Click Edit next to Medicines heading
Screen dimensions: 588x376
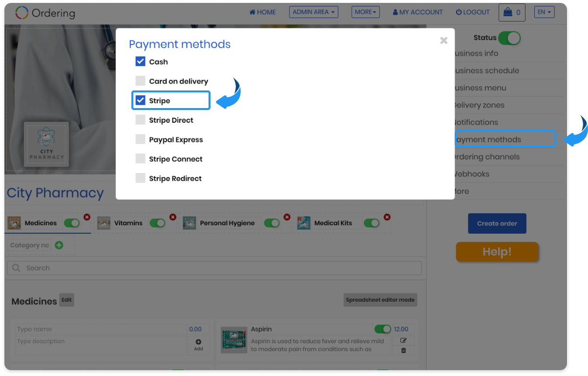pos(66,300)
